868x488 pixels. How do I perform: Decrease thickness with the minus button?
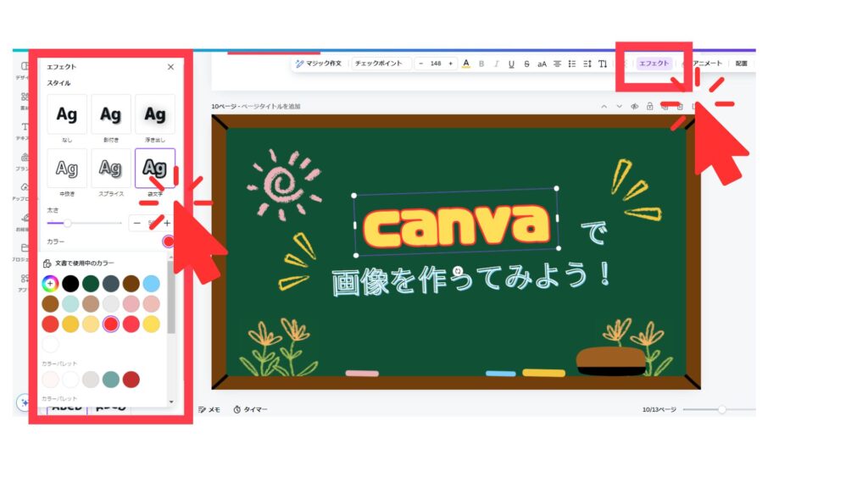137,223
